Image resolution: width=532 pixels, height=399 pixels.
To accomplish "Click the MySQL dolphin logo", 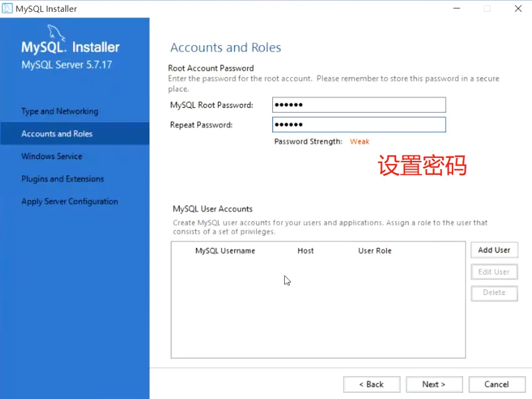I will (56, 33).
